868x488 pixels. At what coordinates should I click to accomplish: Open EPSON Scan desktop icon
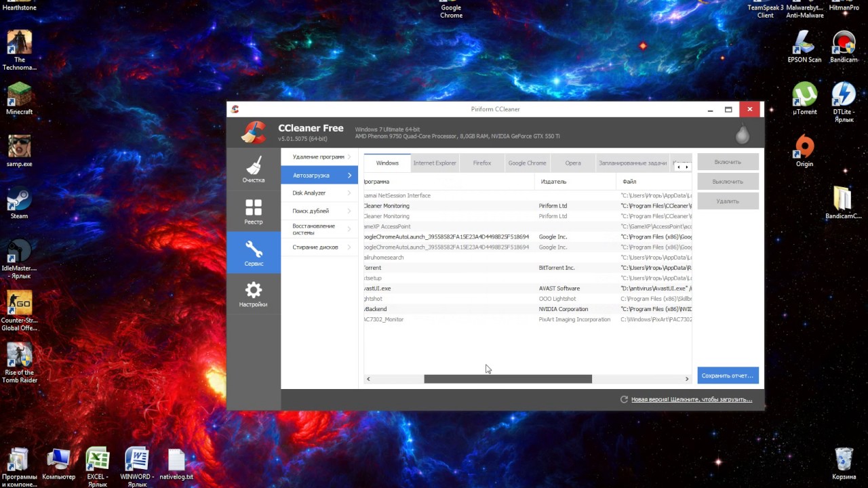click(x=804, y=46)
